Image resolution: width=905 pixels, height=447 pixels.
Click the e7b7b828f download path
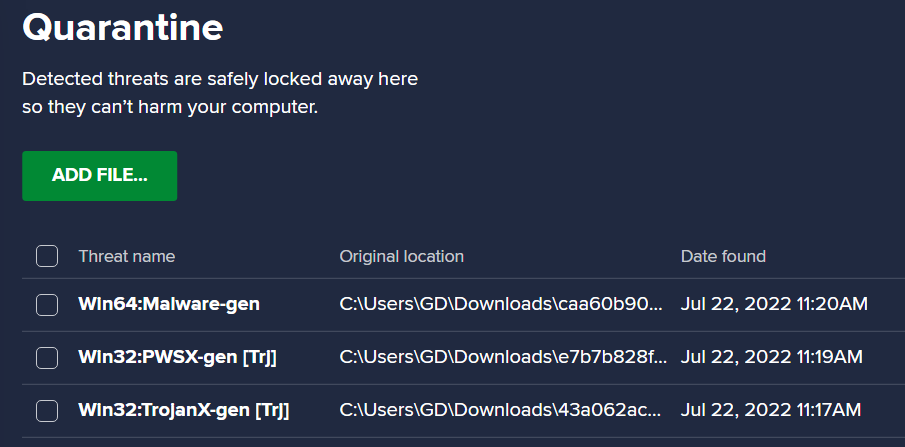pos(503,357)
